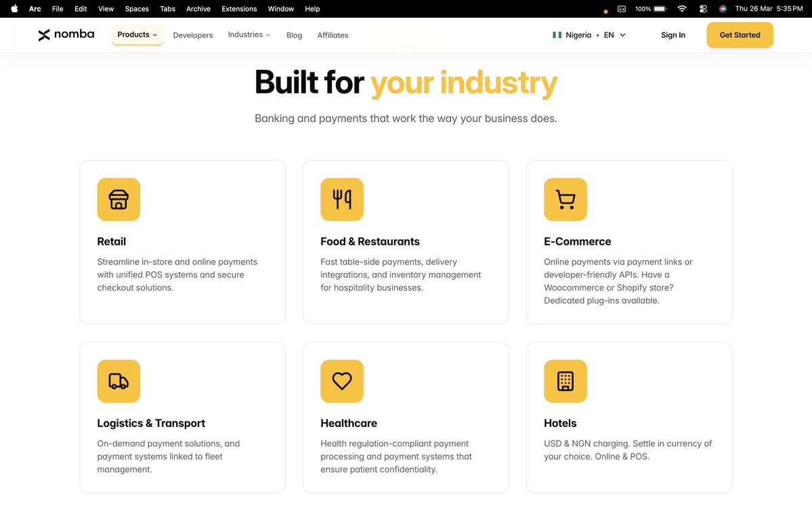Click the 'Streamline in-store and online payments' description
This screenshot has height=528, width=812.
(177, 275)
